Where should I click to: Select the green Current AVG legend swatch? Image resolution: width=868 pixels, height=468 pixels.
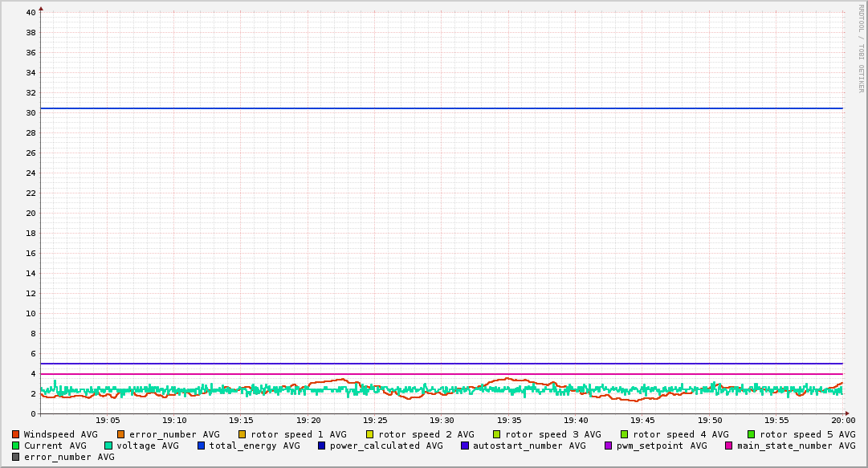coord(16,446)
